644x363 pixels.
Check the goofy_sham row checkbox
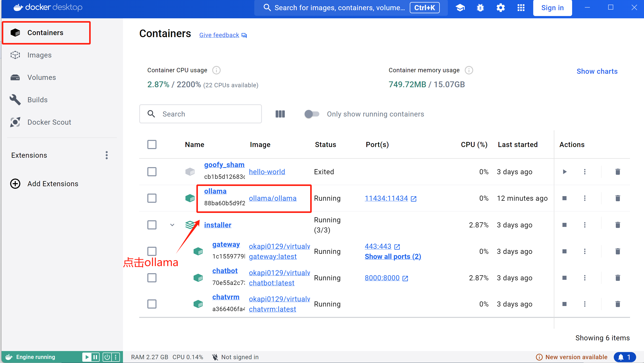pos(152,172)
